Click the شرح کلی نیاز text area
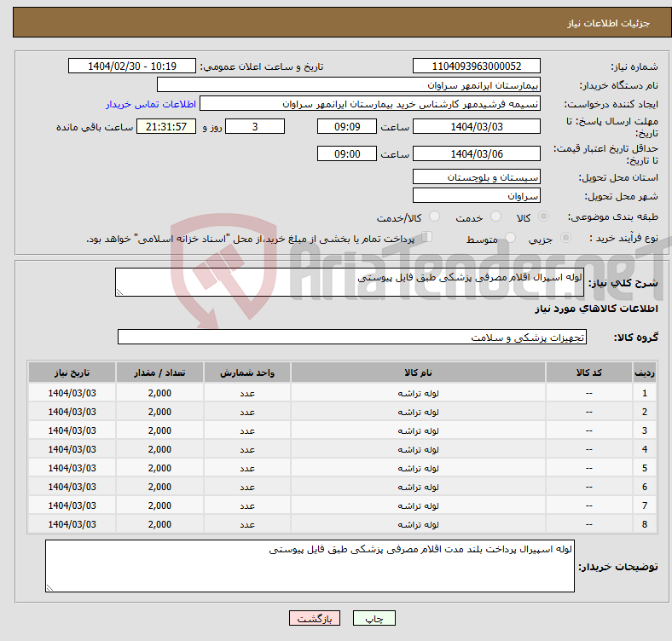The height and width of the screenshot is (641, 672). click(350, 282)
